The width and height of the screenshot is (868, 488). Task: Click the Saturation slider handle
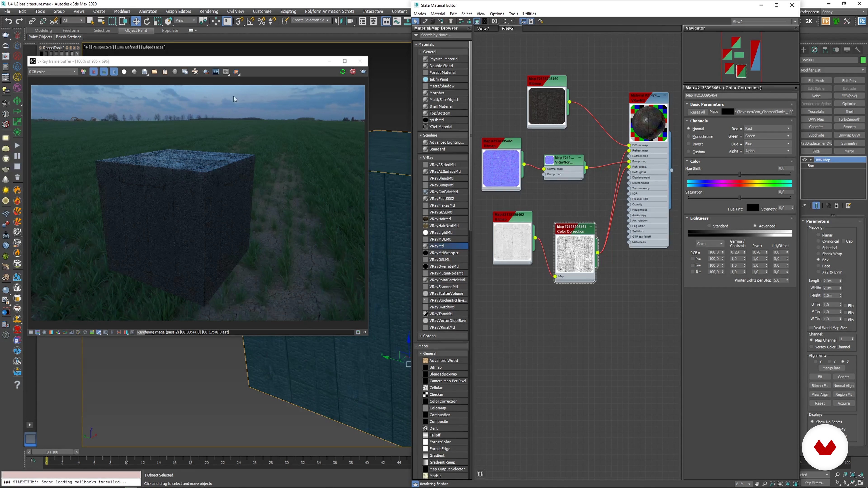coord(740,198)
